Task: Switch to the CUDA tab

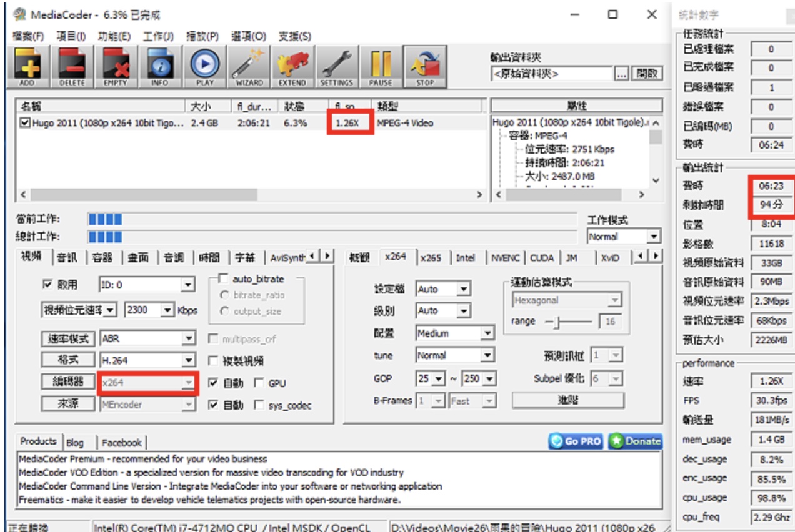Action: pos(542,257)
